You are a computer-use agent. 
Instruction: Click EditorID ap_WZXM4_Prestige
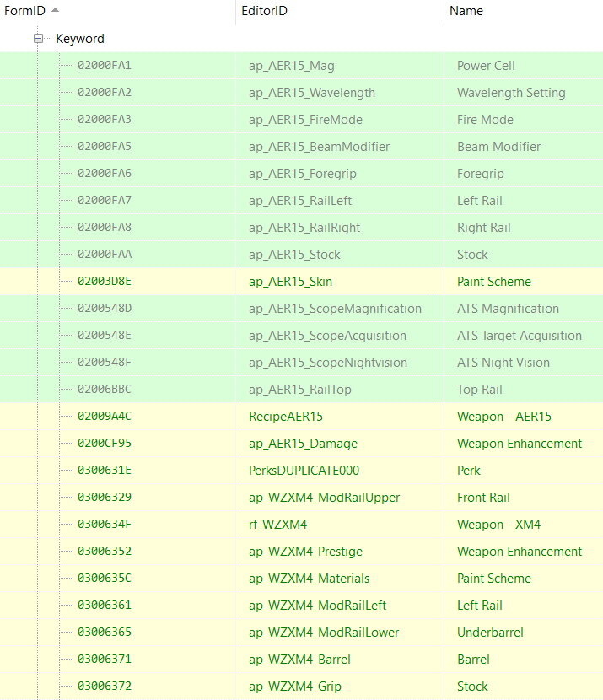pos(305,552)
